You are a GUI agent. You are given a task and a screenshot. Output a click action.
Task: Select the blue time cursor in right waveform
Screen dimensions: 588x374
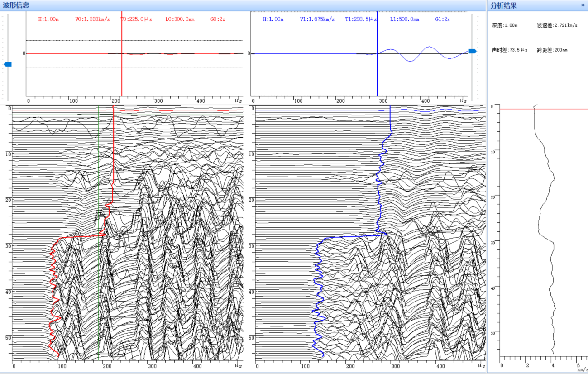coord(377,72)
